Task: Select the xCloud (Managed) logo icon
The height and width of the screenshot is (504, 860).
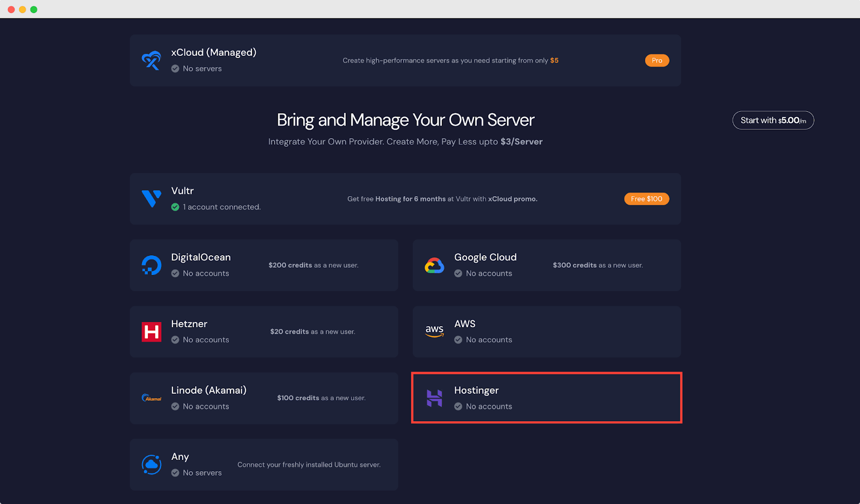Action: pyautogui.click(x=151, y=60)
